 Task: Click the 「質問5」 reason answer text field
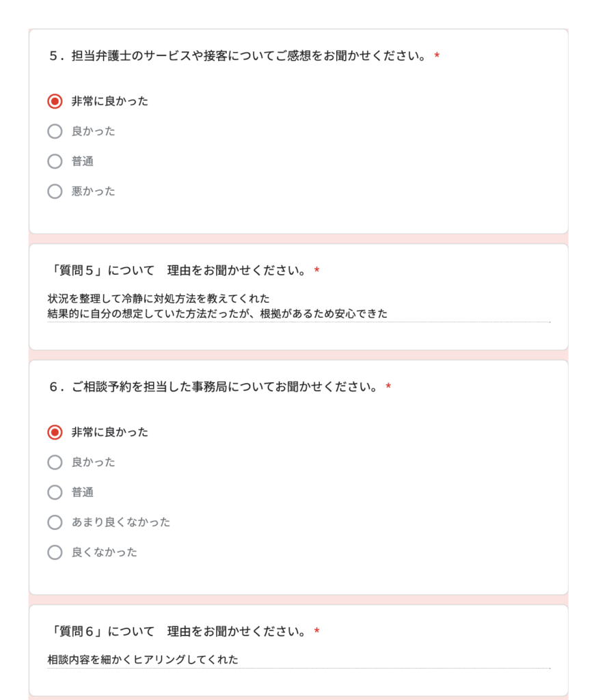(298, 306)
